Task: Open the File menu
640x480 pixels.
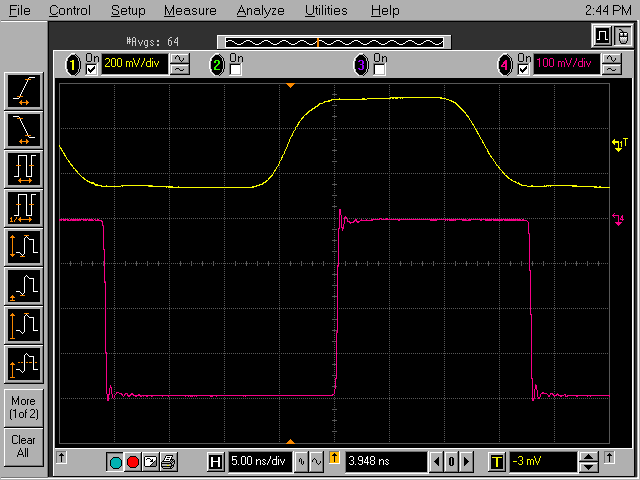Action: click(19, 10)
